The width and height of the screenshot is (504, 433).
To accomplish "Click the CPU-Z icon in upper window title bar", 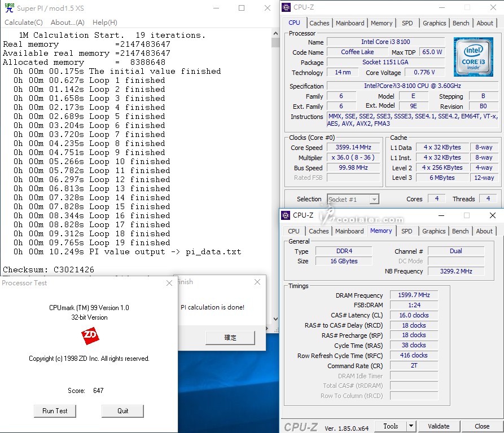I will [286, 7].
